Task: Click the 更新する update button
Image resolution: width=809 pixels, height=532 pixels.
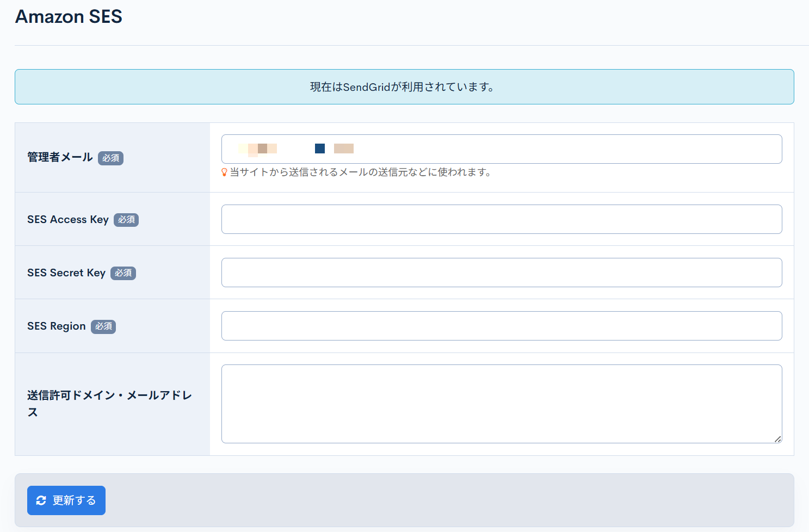Action: coord(66,500)
